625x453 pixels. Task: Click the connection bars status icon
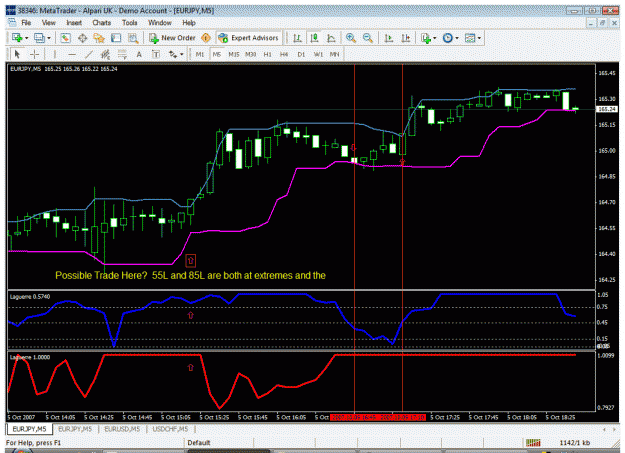click(533, 443)
